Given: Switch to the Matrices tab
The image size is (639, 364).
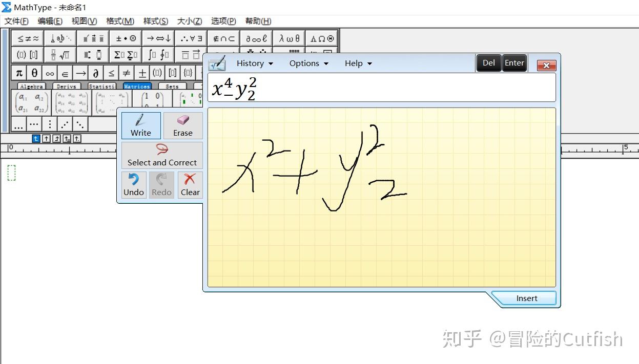Looking at the screenshot, I should [x=137, y=87].
